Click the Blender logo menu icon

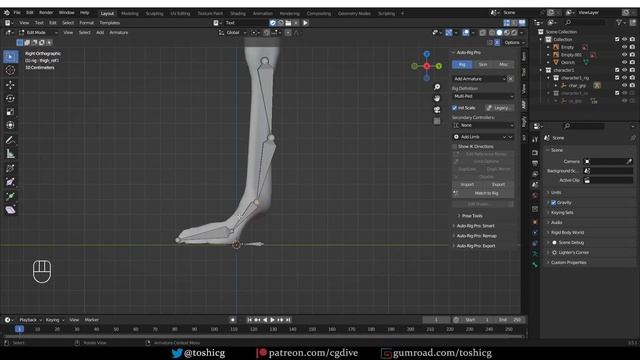click(x=7, y=13)
